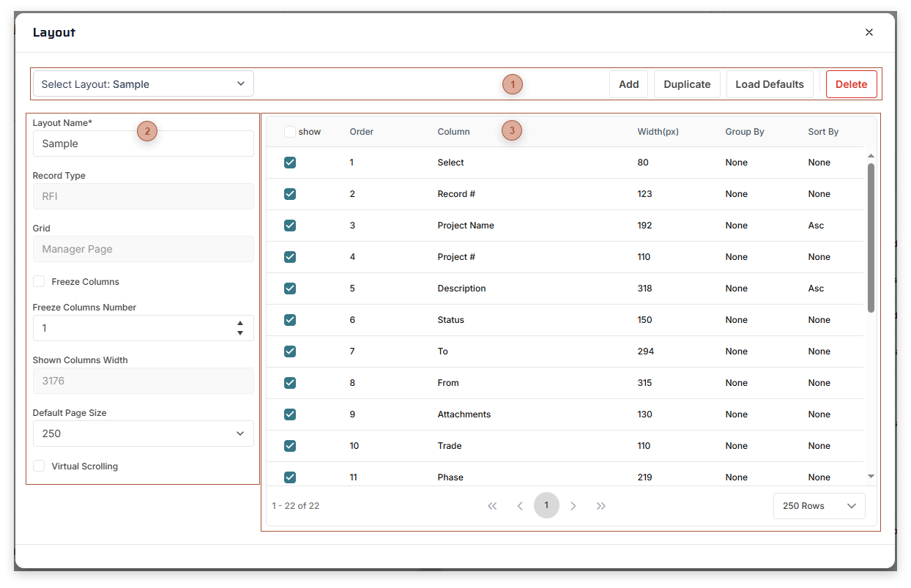
Task: Uncheck the Trade column visibility checkbox
Action: tap(289, 445)
